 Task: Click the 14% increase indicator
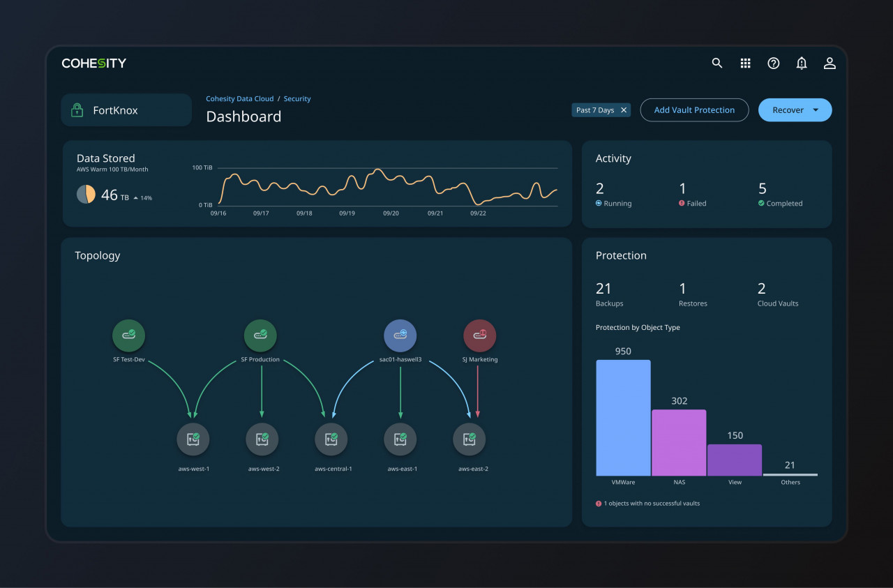[142, 198]
